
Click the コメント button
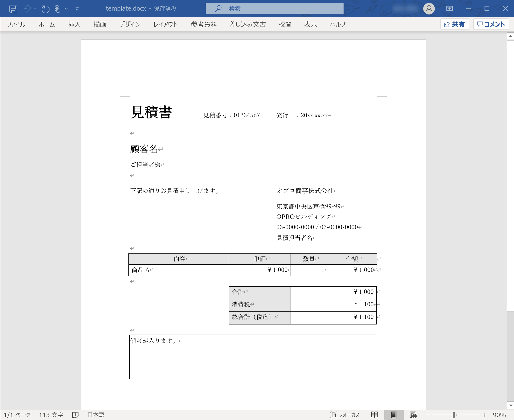(x=491, y=24)
